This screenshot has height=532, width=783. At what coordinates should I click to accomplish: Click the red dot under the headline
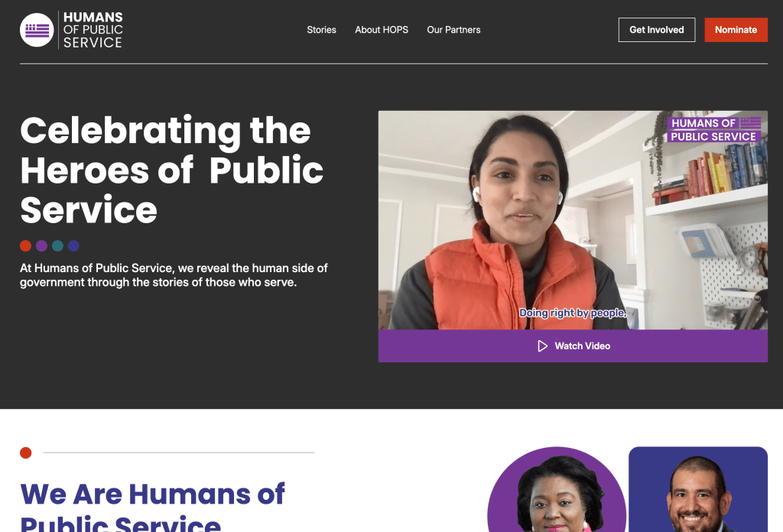coord(25,245)
